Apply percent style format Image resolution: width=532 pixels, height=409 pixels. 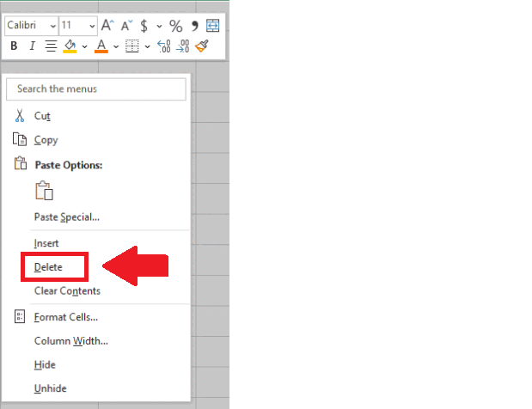(x=175, y=26)
